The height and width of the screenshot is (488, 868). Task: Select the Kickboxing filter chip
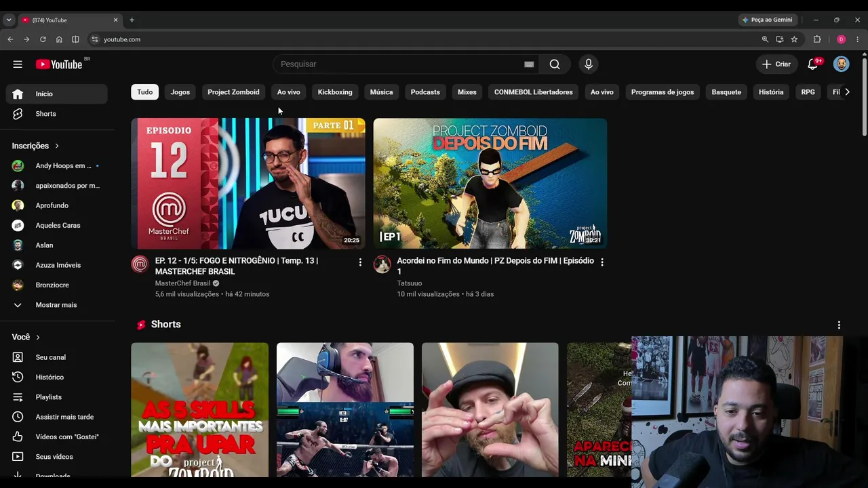coord(335,92)
